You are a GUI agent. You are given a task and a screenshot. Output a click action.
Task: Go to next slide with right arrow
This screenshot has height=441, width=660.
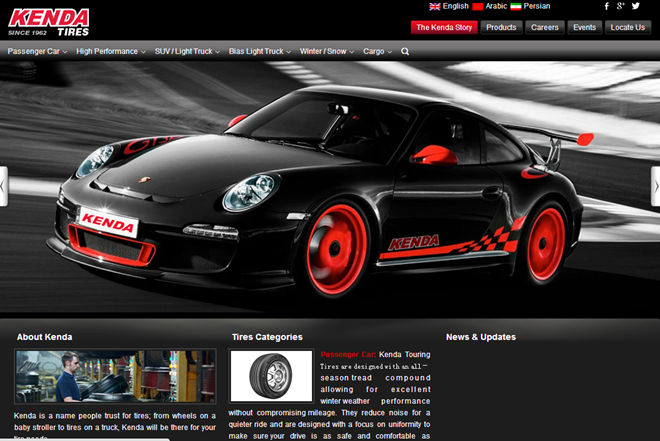[x=656, y=186]
